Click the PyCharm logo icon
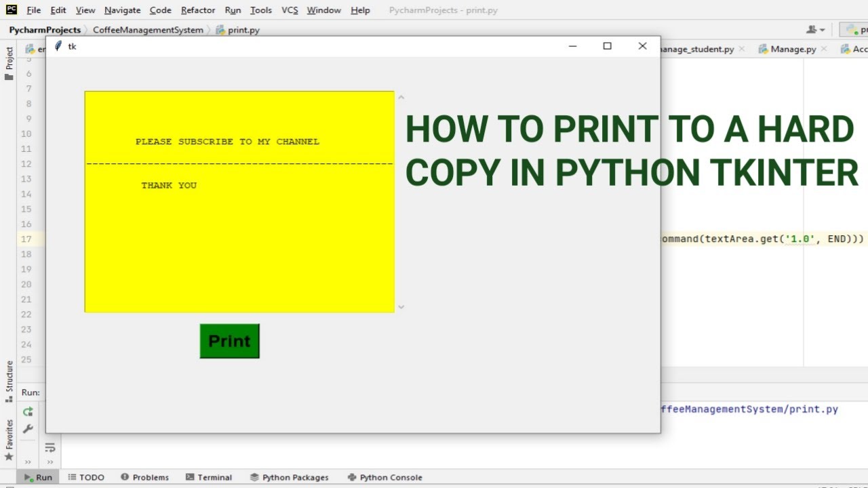The image size is (868, 488). pos(12,9)
